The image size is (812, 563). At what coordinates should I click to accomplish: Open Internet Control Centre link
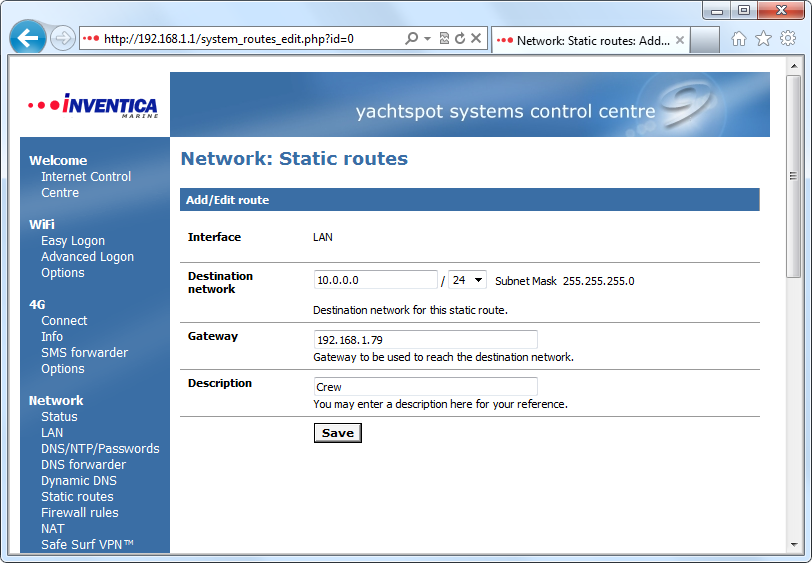coord(86,184)
